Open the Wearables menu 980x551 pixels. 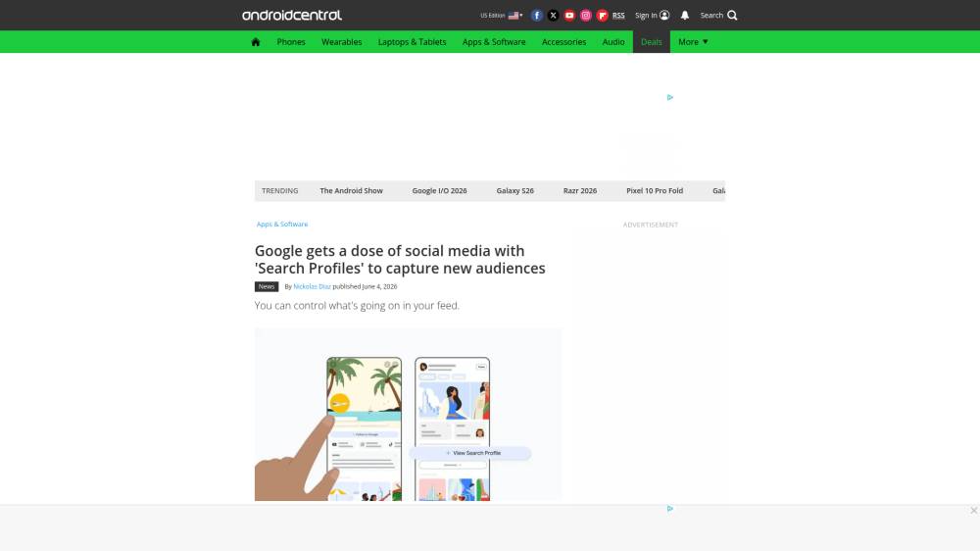tap(341, 42)
